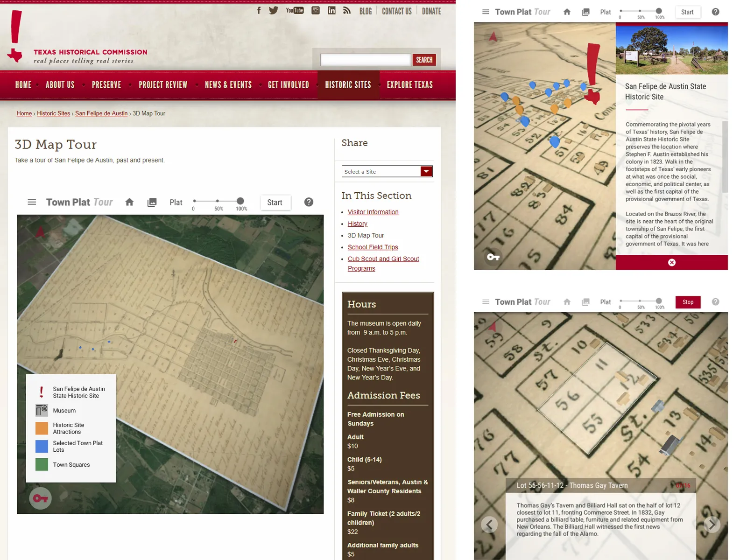Viewport: 747px width, 560px height.
Task: Click the Donate link in the header
Action: click(x=431, y=11)
